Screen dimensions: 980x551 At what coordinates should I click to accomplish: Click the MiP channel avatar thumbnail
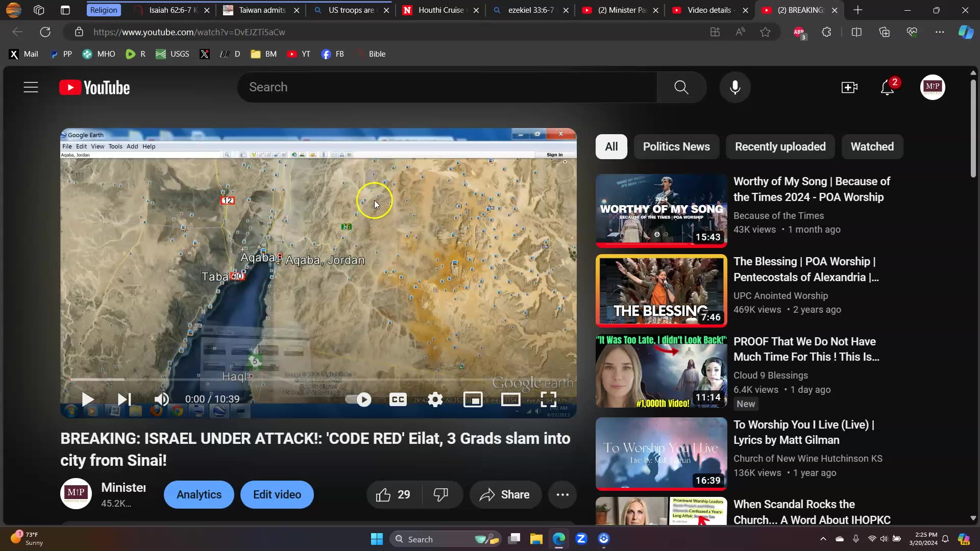76,494
